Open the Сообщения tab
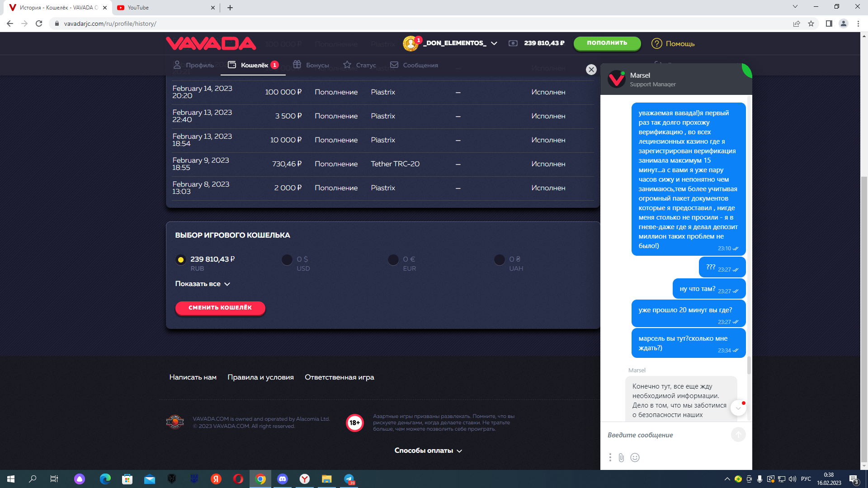Screen dimensions: 868x488 point(414,65)
